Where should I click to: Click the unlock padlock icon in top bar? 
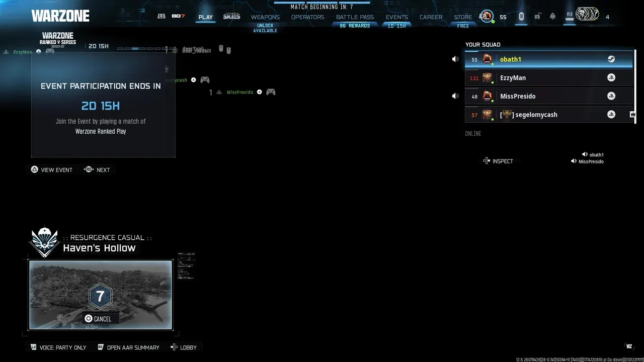(x=537, y=17)
